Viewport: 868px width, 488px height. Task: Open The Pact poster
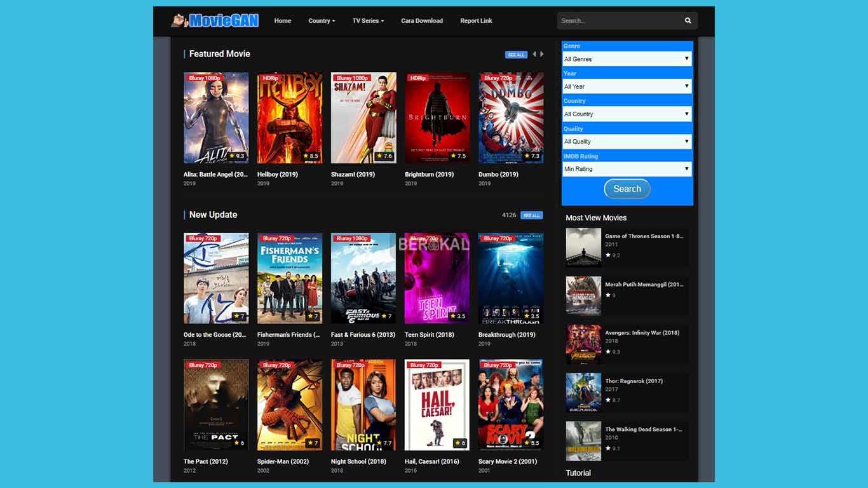click(216, 405)
